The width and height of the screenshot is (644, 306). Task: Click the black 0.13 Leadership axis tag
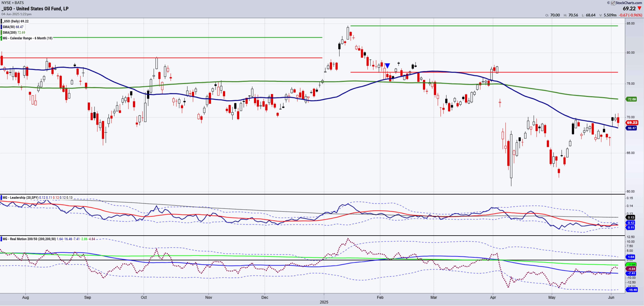[631, 217]
